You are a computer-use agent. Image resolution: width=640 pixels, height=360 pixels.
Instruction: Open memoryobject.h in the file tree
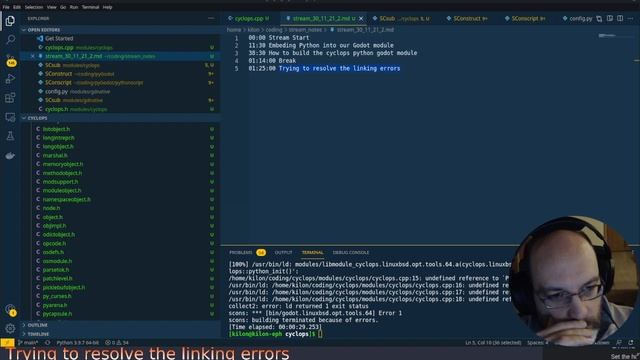(x=63, y=164)
